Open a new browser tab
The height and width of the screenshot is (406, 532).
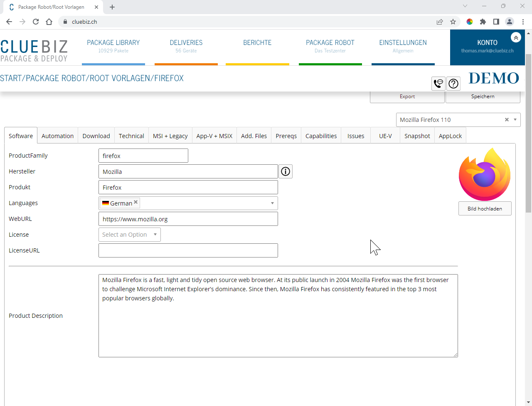pos(112,7)
